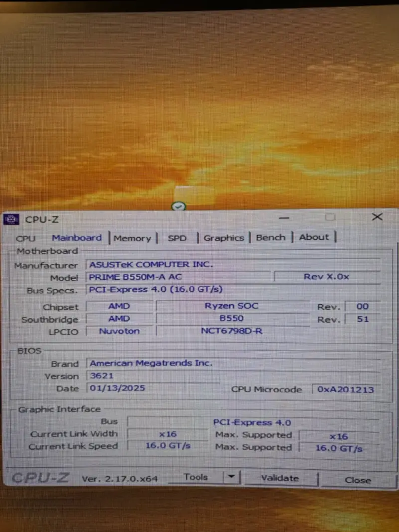Screen dimensions: 399x532
Task: Click Bus Specs value PCI-Express 4.0 (16.0 GT/s)
Action: (x=233, y=289)
